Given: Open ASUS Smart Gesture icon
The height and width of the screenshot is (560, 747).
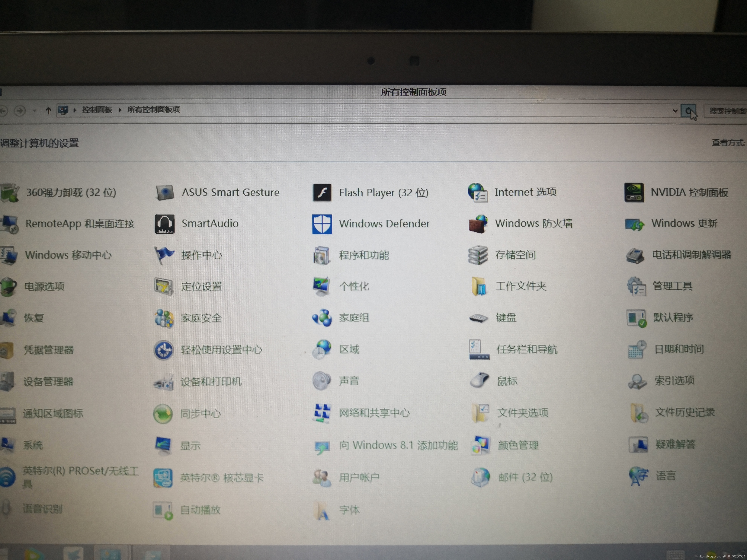Looking at the screenshot, I should (x=165, y=192).
